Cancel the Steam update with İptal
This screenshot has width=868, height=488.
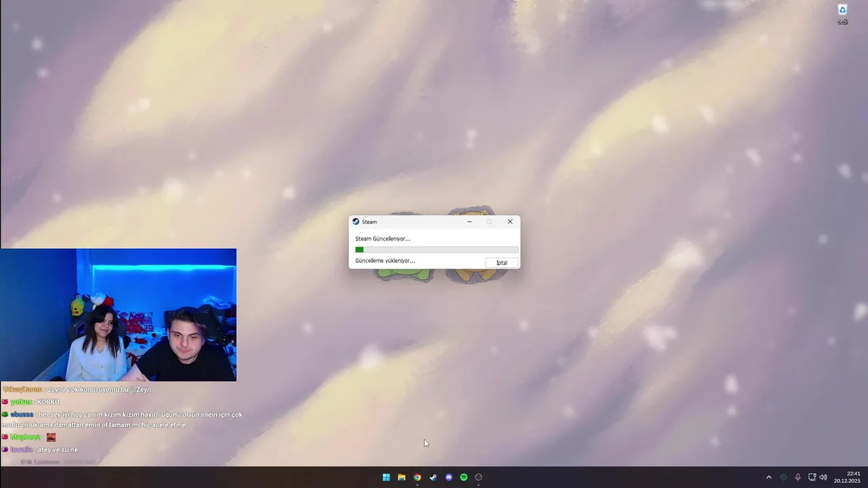click(502, 262)
